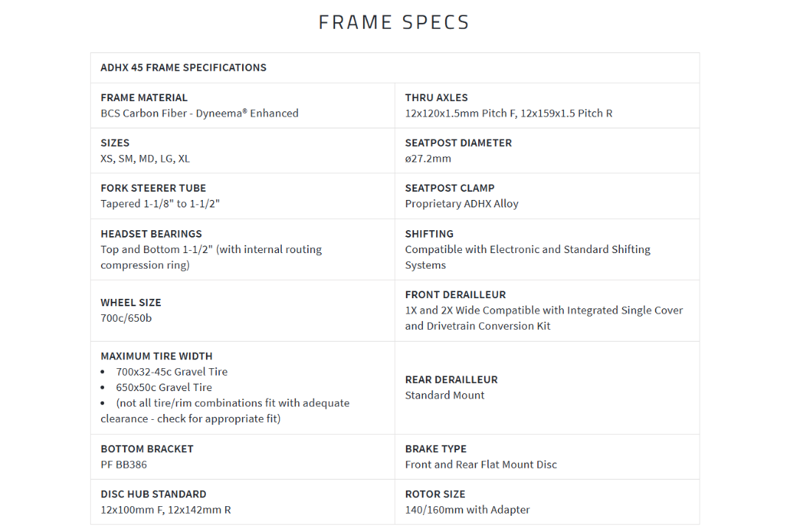The height and width of the screenshot is (532, 797).
Task: Click the FRAME SPECS page heading
Action: pyautogui.click(x=394, y=22)
